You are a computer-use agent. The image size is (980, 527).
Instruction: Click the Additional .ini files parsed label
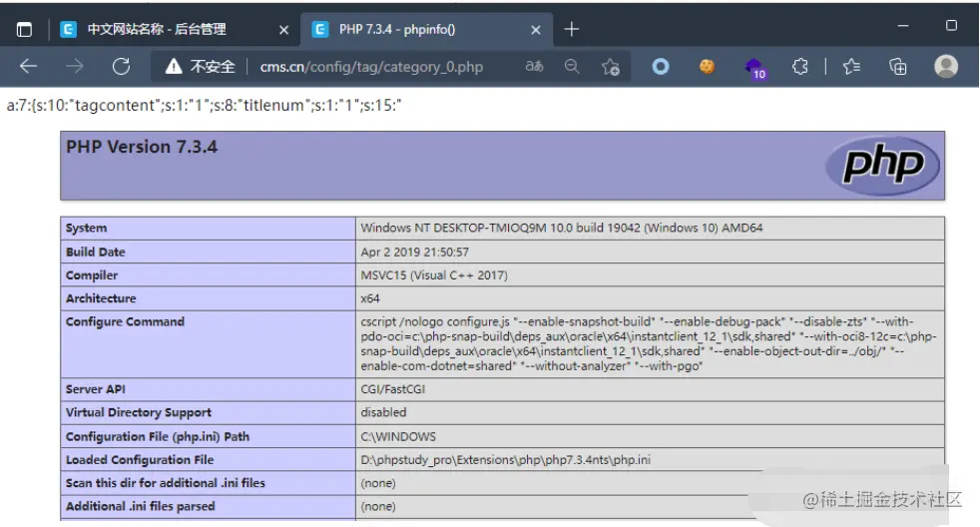click(140, 506)
